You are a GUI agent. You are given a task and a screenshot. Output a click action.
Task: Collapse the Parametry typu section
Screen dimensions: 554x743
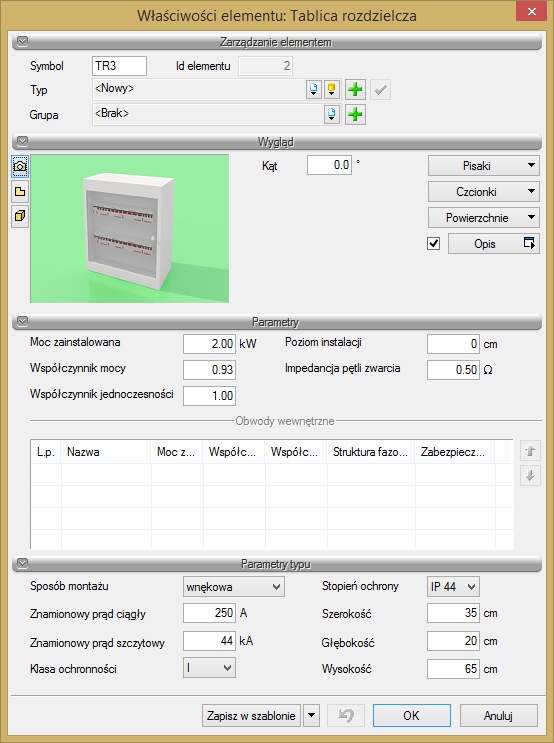point(22,563)
